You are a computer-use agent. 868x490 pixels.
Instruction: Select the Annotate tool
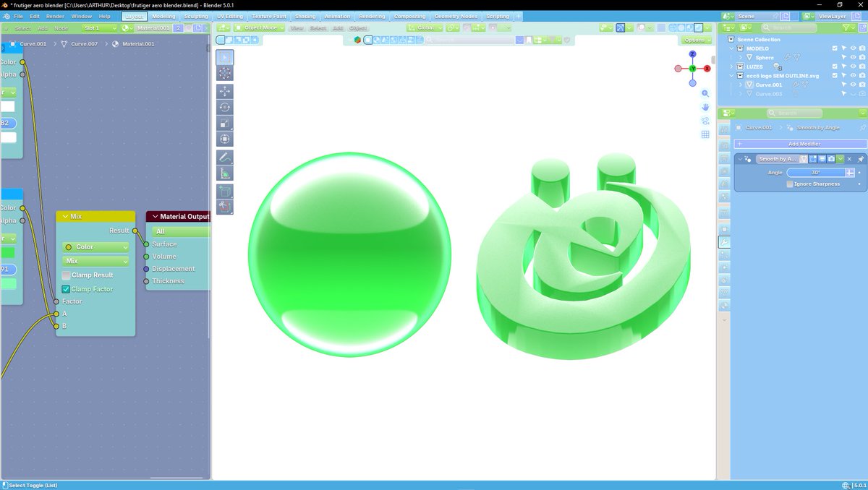[225, 157]
